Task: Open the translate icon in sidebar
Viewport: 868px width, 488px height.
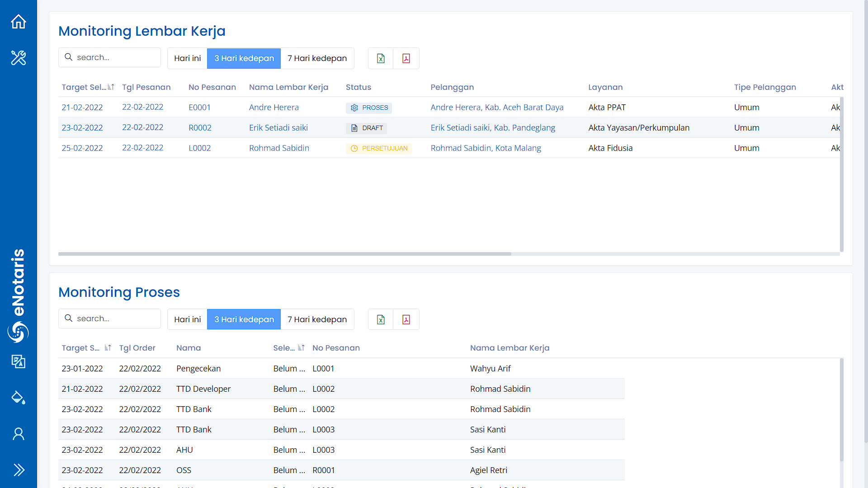Action: point(19,361)
